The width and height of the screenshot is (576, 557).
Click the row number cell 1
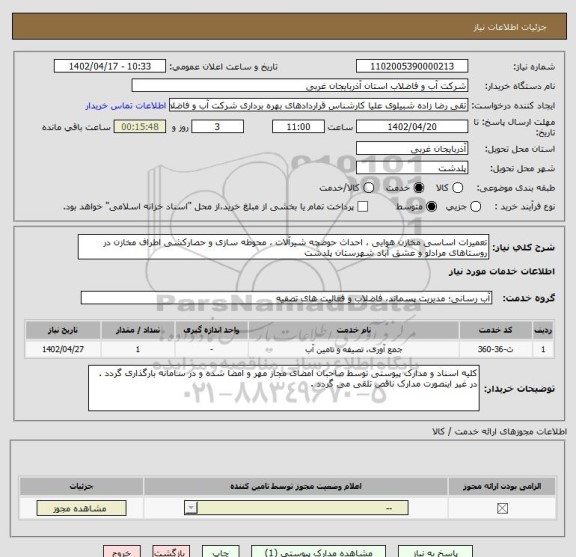(x=543, y=349)
